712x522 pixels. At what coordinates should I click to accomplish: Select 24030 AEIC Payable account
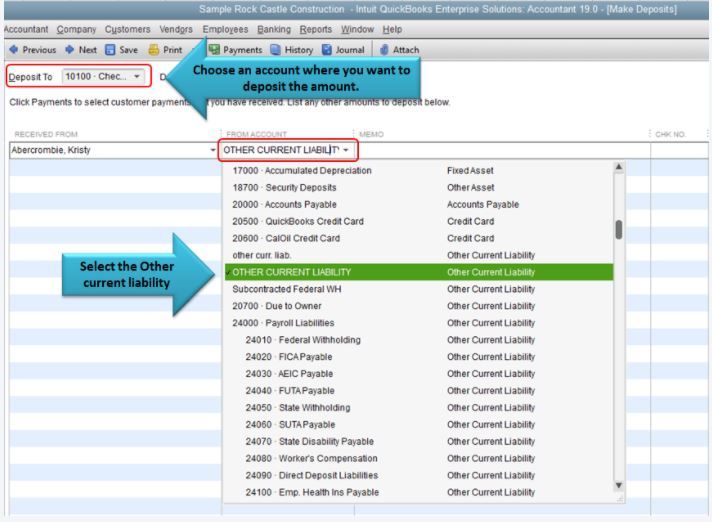click(x=418, y=374)
